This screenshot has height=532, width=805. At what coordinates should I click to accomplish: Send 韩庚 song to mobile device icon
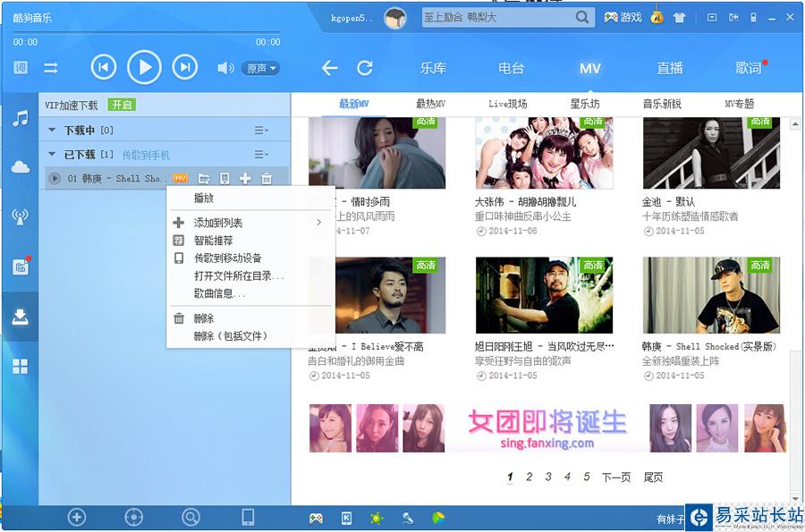coord(225,178)
